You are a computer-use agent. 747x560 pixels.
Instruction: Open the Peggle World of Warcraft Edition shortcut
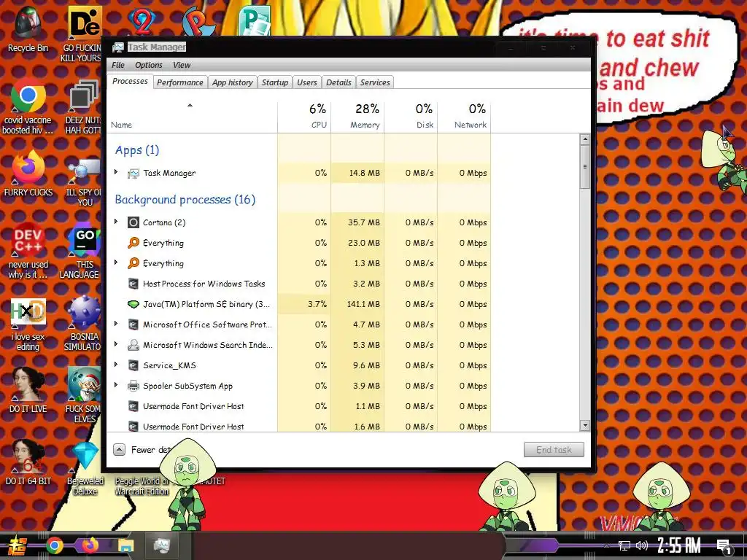coord(142,486)
